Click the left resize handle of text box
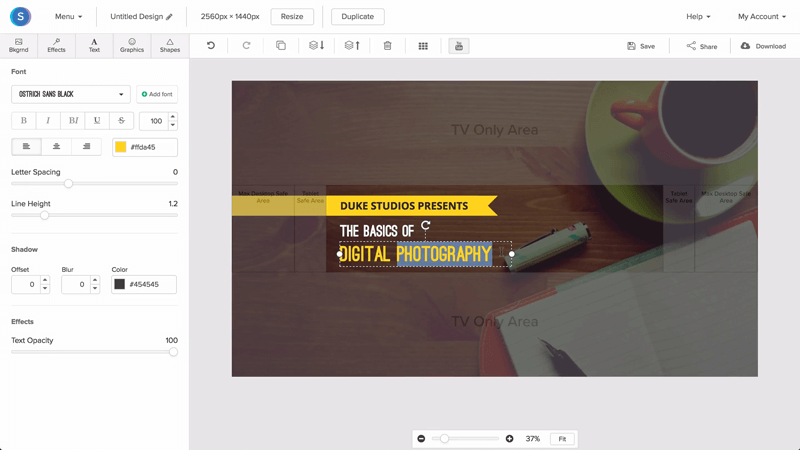The height and width of the screenshot is (450, 800). (339, 254)
